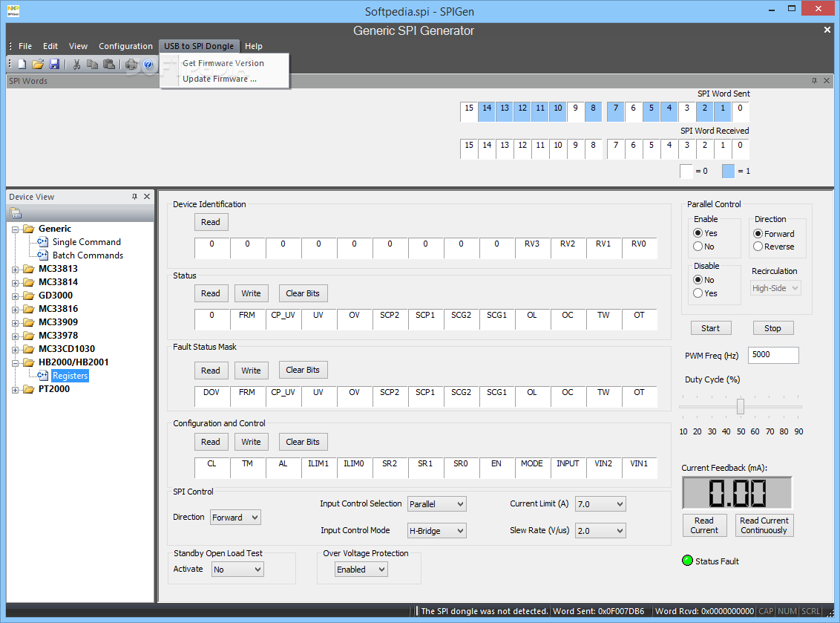The width and height of the screenshot is (840, 623).
Task: Click the Open folder toolbar icon
Action: [x=38, y=65]
